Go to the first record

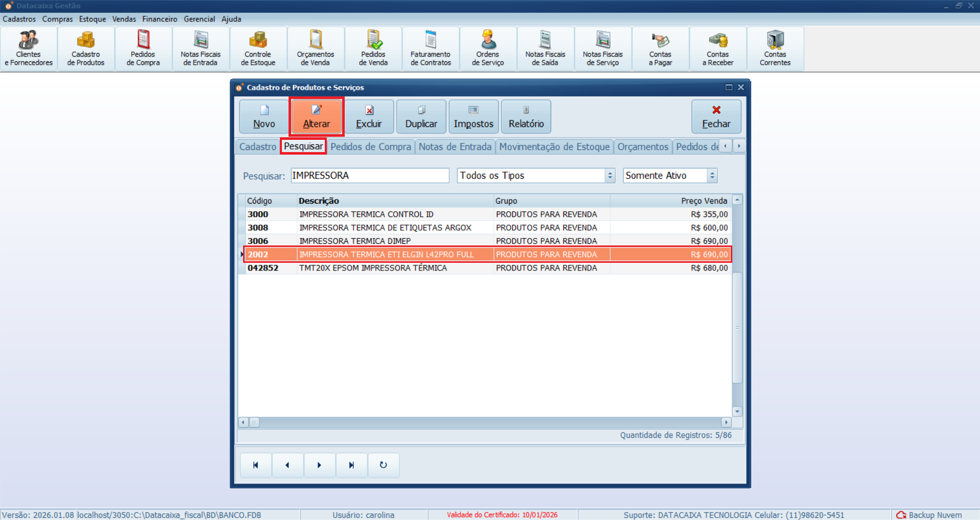(x=255, y=465)
